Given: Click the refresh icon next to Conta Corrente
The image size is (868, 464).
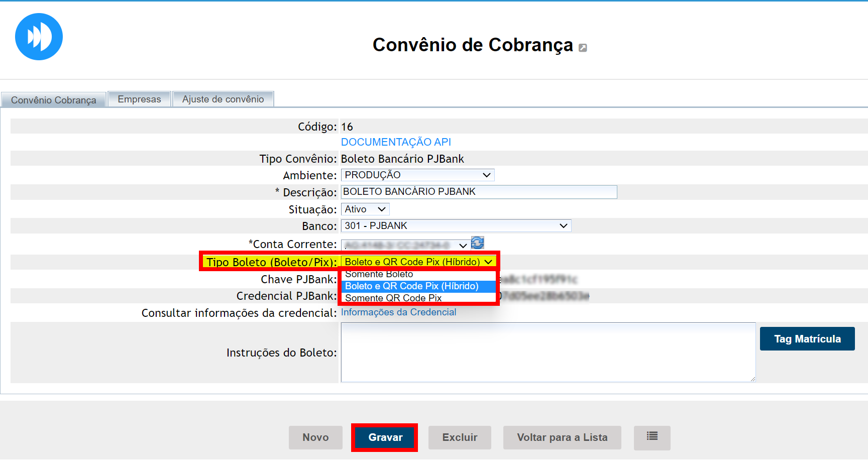Looking at the screenshot, I should coord(477,243).
